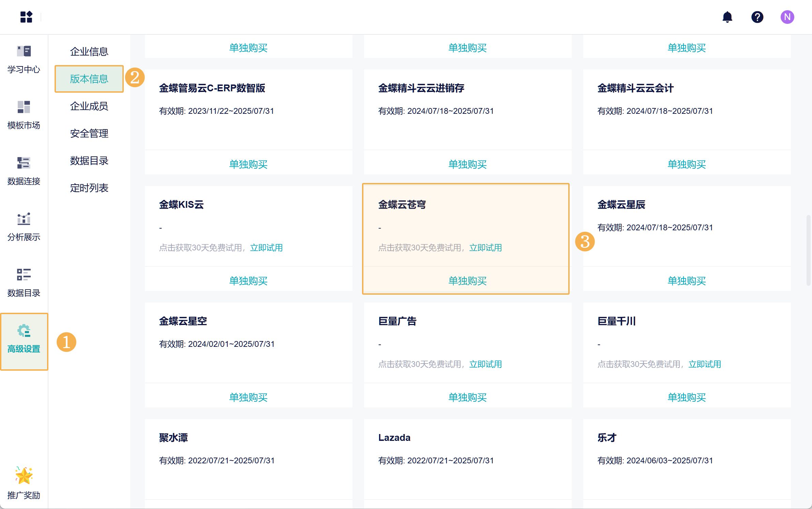Open the notifications bell
This screenshot has width=812, height=509.
(727, 17)
